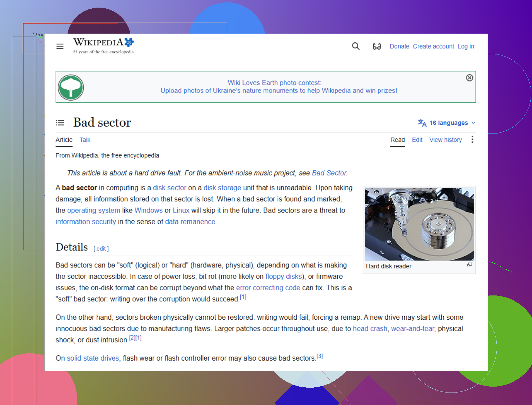Open the head crash link
The width and height of the screenshot is (532, 405).
[370, 328]
